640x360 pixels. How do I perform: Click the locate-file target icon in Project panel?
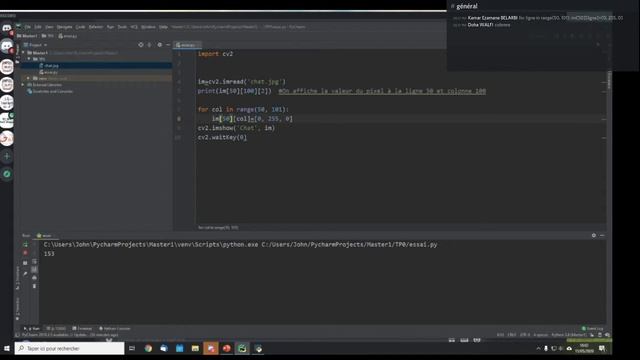[x=140, y=44]
